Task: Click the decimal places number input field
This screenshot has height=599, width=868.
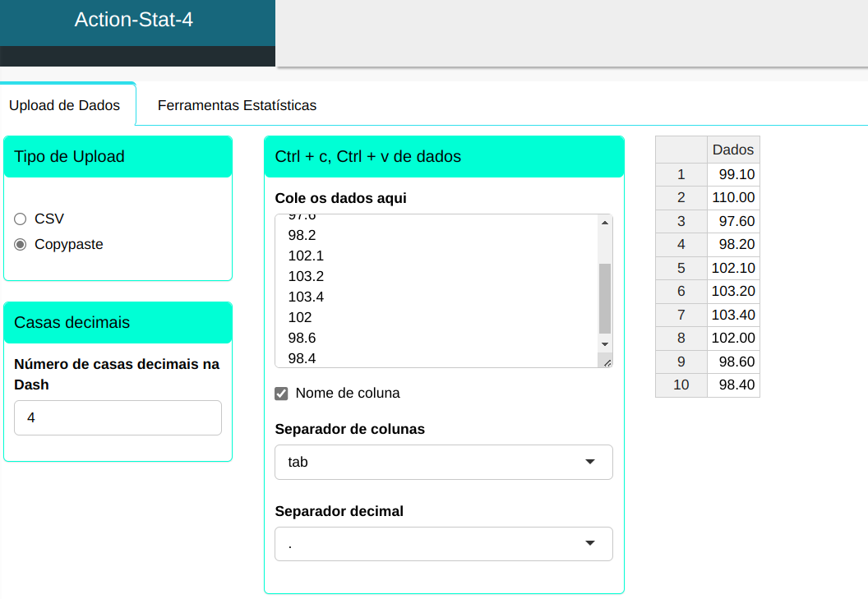Action: 118,417
